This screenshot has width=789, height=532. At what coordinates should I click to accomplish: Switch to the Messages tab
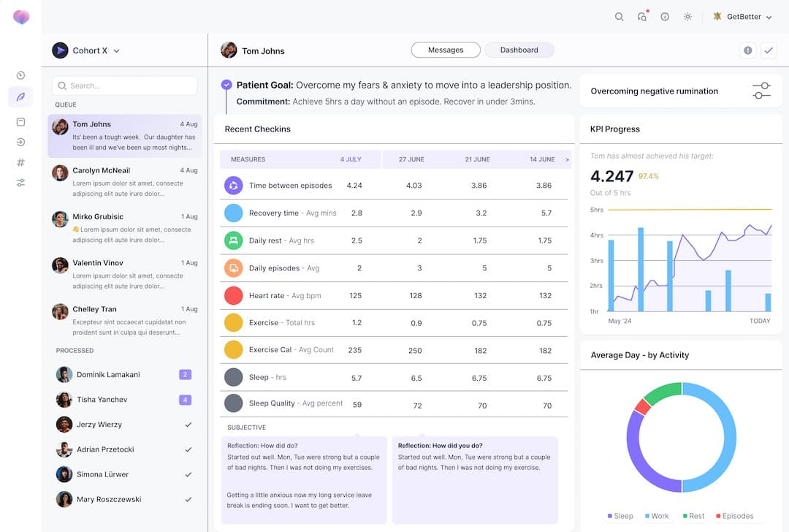click(446, 50)
